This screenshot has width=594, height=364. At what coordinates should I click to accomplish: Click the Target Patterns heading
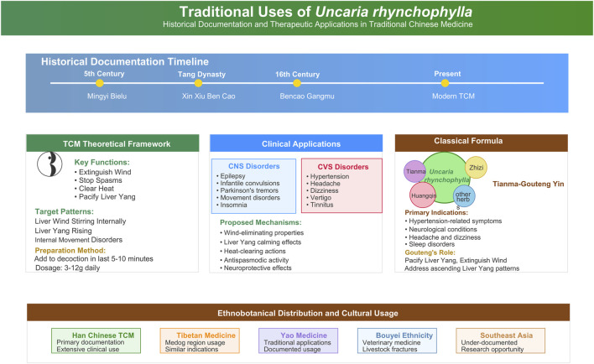[64, 211]
